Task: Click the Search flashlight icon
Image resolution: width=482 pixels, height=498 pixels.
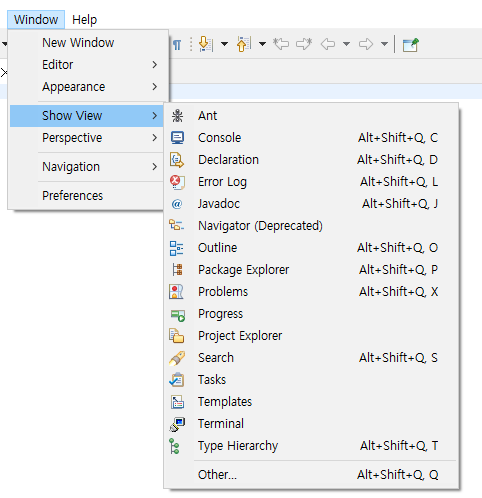Action: click(x=177, y=358)
